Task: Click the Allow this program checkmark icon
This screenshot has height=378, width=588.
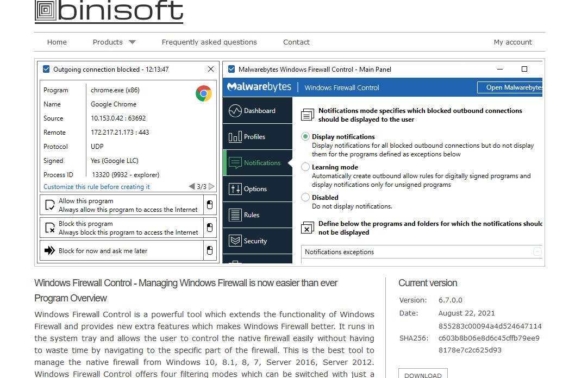Action: pyautogui.click(x=50, y=205)
